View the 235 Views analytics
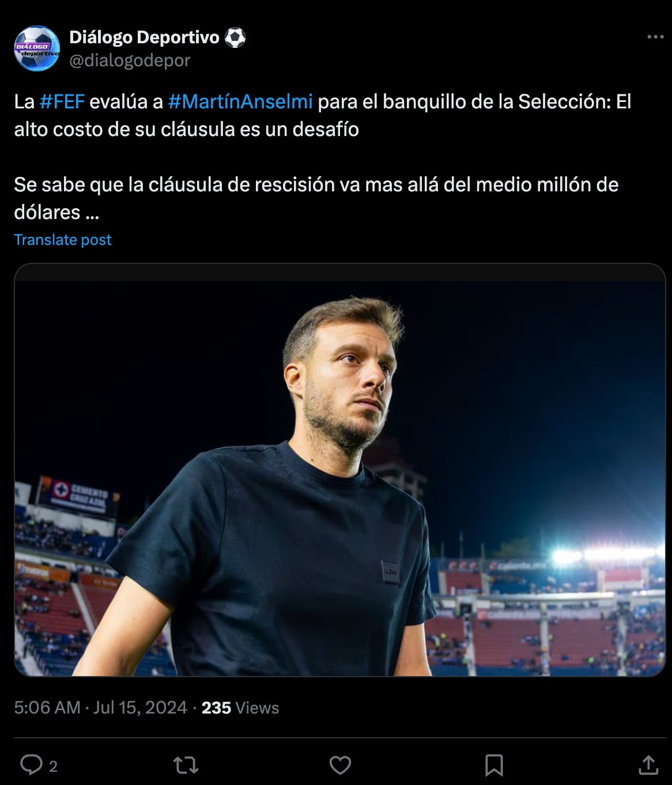The width and height of the screenshot is (672, 785). click(240, 708)
